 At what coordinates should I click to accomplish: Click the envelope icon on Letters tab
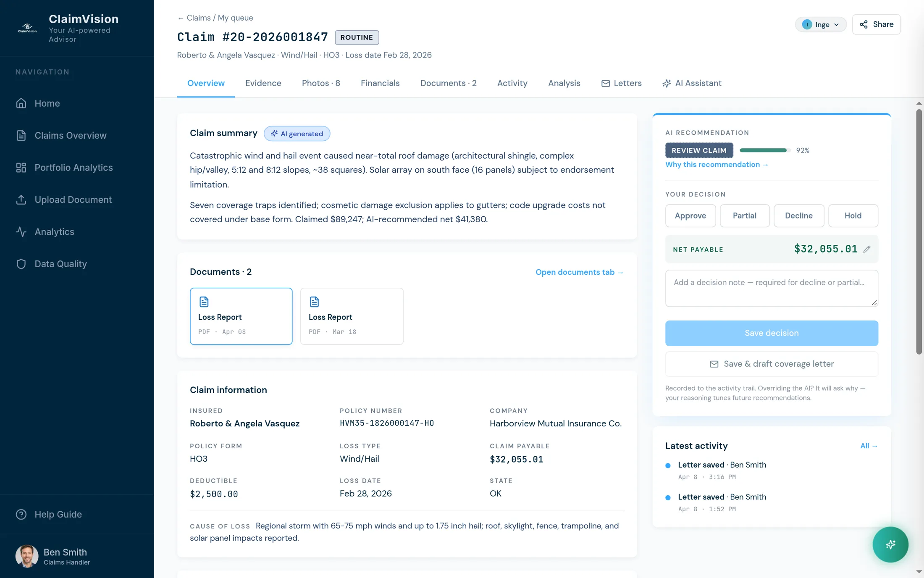(x=605, y=83)
